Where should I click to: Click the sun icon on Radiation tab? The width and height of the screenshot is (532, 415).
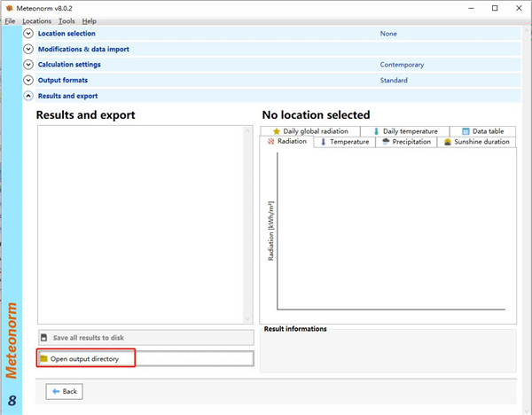[x=271, y=142]
